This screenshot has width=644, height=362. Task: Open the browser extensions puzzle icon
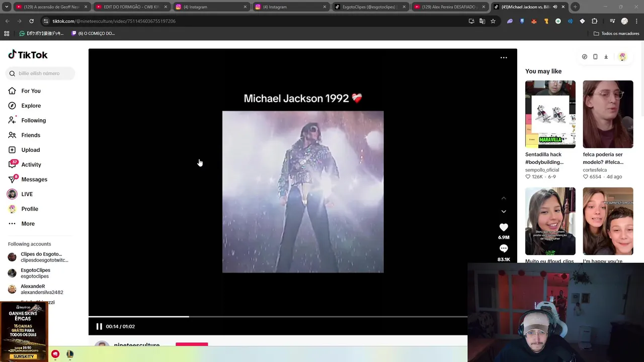[x=594, y=21]
